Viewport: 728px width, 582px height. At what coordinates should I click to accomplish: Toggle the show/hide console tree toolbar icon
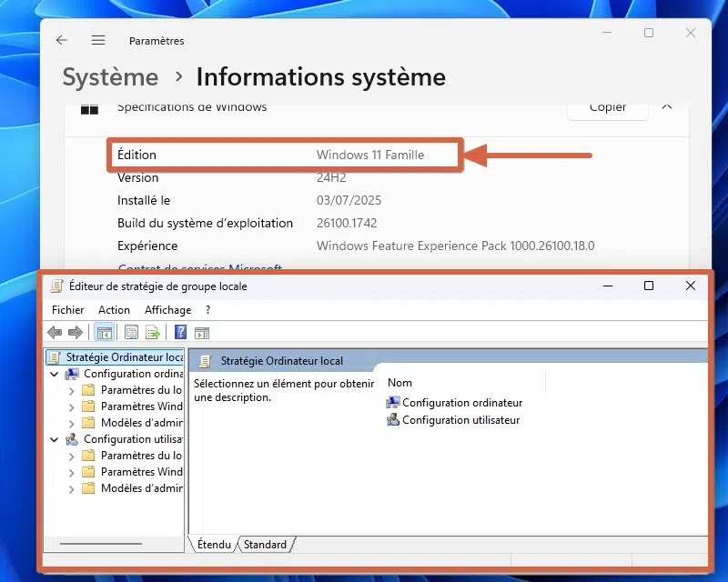[x=104, y=333]
